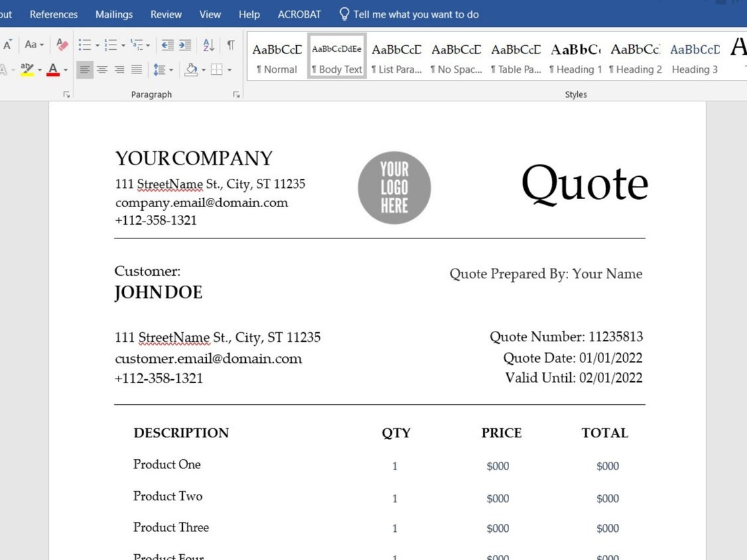Open the Sort dialog icon

click(208, 44)
